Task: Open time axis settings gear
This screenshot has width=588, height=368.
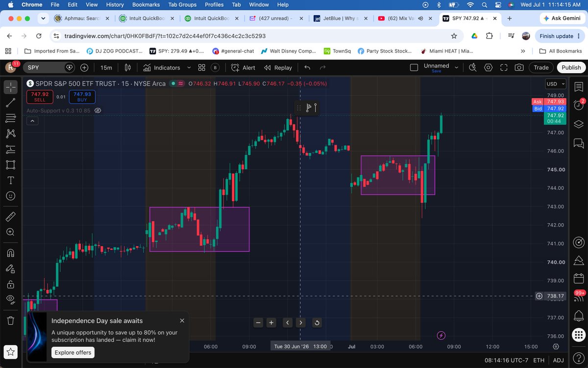Action: 556,346
